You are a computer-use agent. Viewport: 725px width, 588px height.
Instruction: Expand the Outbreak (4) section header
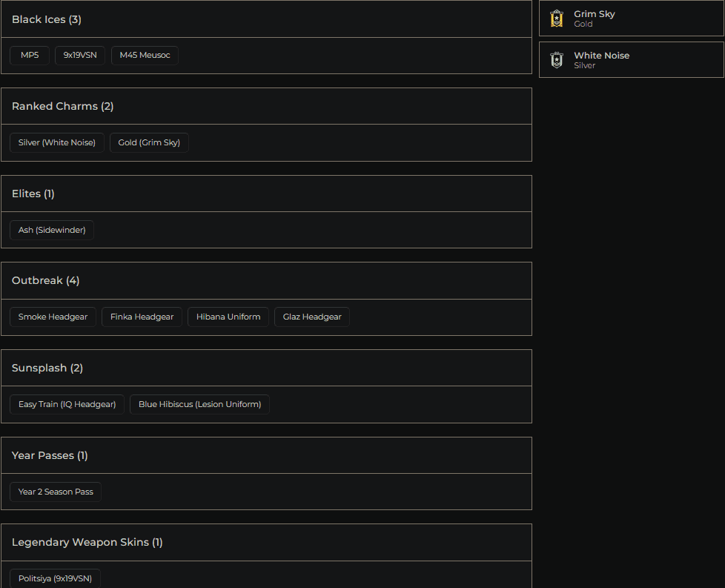point(266,280)
